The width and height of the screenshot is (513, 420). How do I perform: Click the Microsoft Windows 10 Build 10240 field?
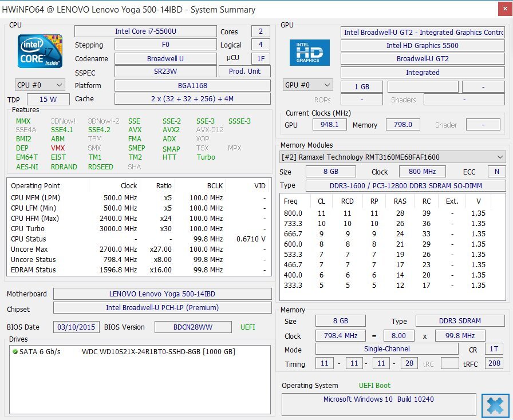(378, 399)
